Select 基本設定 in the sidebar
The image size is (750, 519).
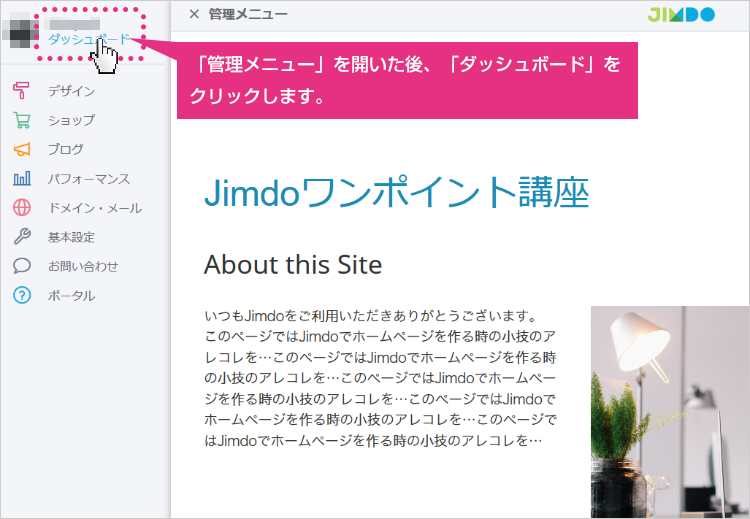(71, 237)
